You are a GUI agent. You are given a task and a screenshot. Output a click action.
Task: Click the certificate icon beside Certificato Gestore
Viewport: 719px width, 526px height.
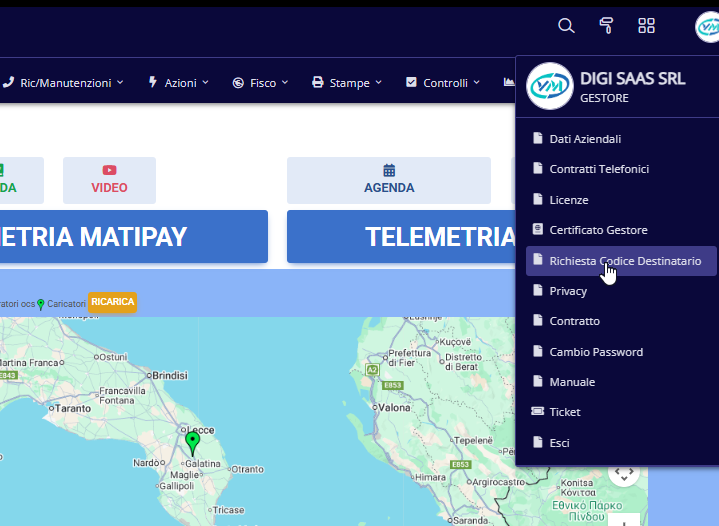[x=538, y=229]
